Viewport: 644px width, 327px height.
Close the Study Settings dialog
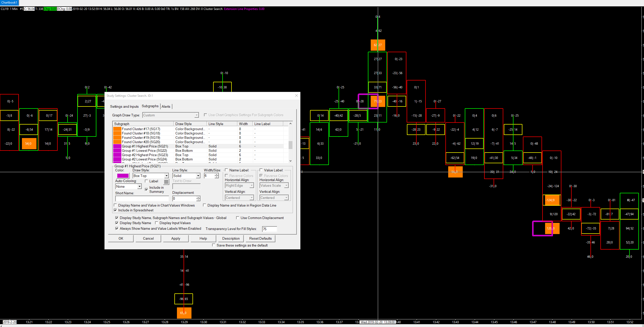(296, 96)
